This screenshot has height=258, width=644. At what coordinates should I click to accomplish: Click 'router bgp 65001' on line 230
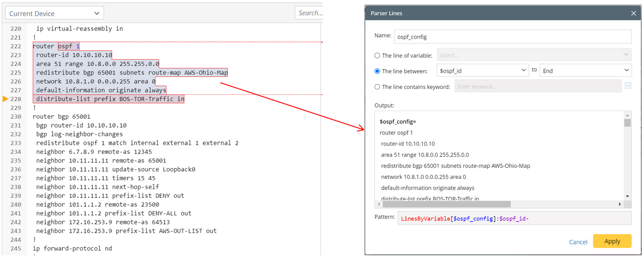(x=61, y=116)
